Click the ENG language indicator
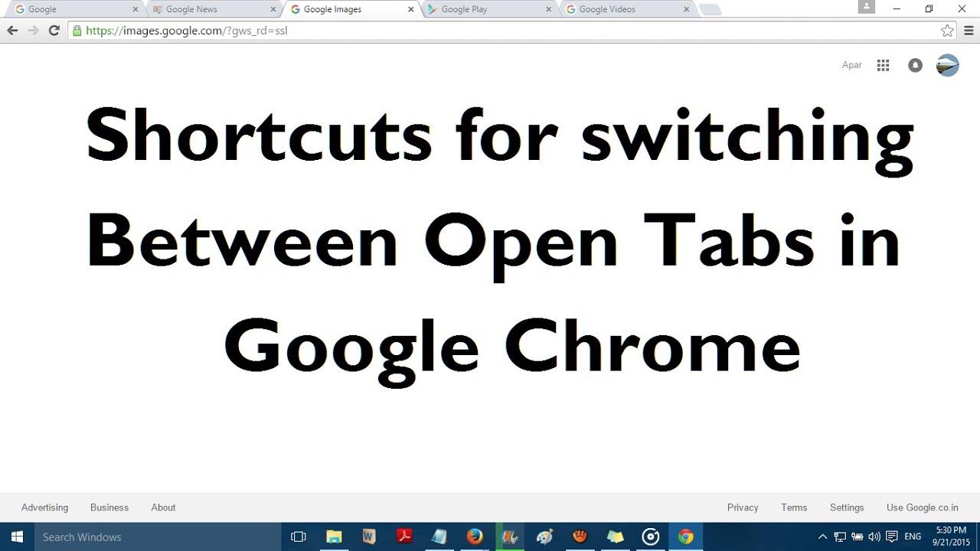The image size is (980, 551). coord(913,537)
